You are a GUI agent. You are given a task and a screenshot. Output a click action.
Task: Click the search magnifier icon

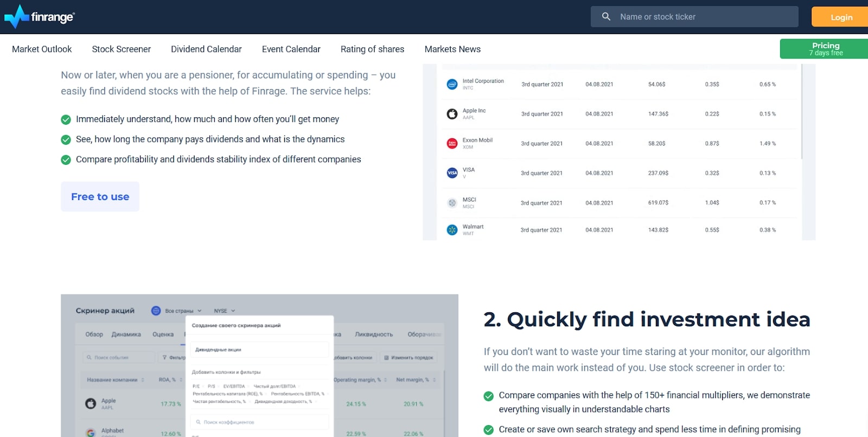(606, 17)
